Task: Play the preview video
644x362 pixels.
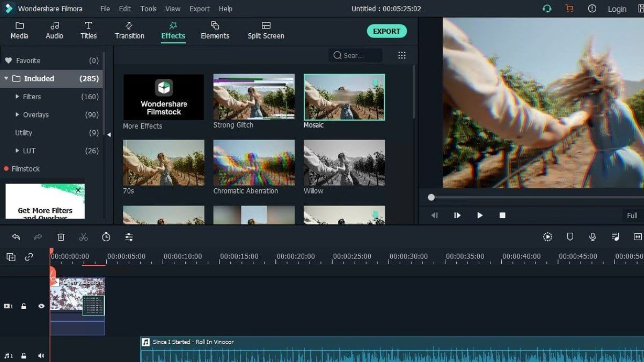Action: (x=480, y=216)
